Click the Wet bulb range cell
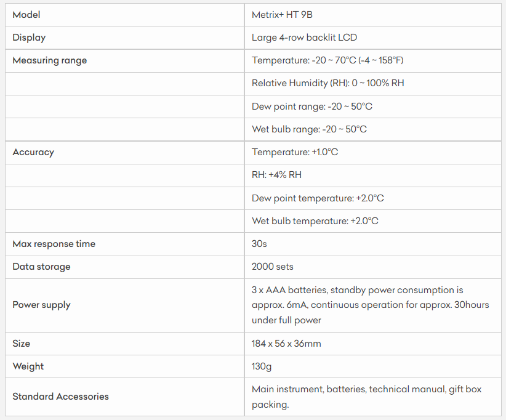The width and height of the screenshot is (506, 420). [309, 129]
